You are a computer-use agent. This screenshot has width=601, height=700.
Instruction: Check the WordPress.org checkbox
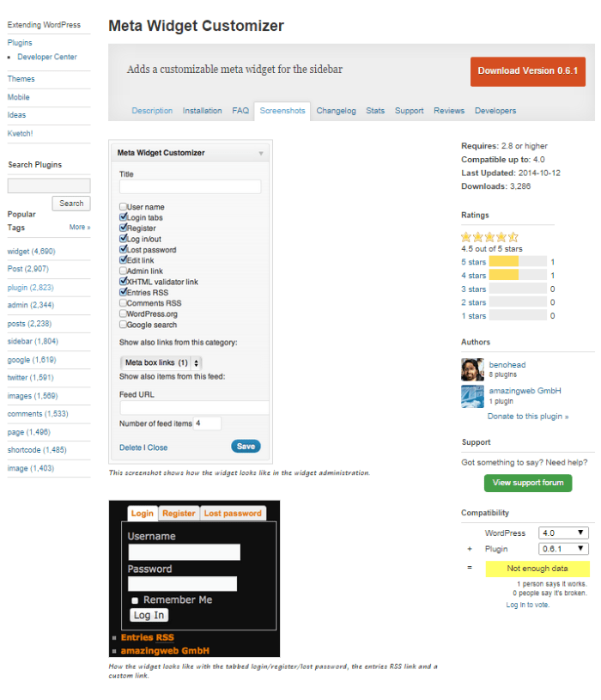click(123, 313)
